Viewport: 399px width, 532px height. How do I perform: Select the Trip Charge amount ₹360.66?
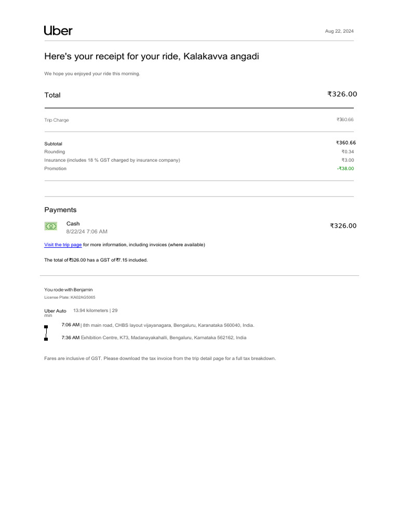point(345,119)
